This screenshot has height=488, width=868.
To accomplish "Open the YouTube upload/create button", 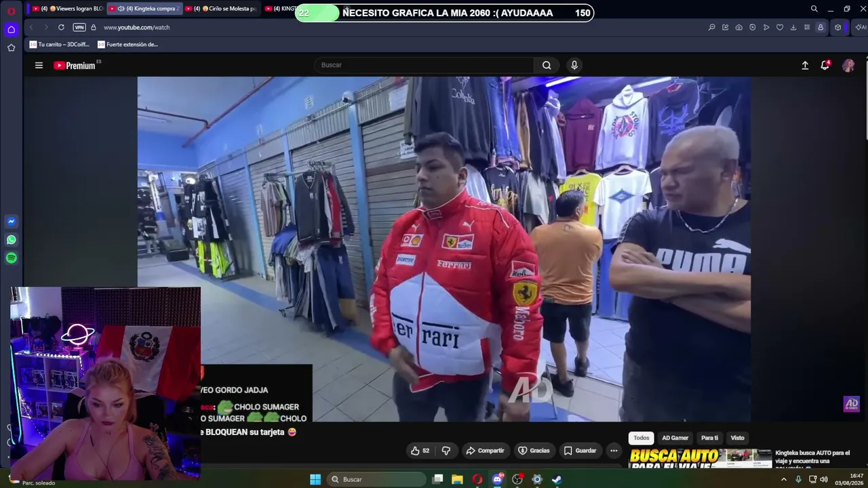I will point(805,65).
